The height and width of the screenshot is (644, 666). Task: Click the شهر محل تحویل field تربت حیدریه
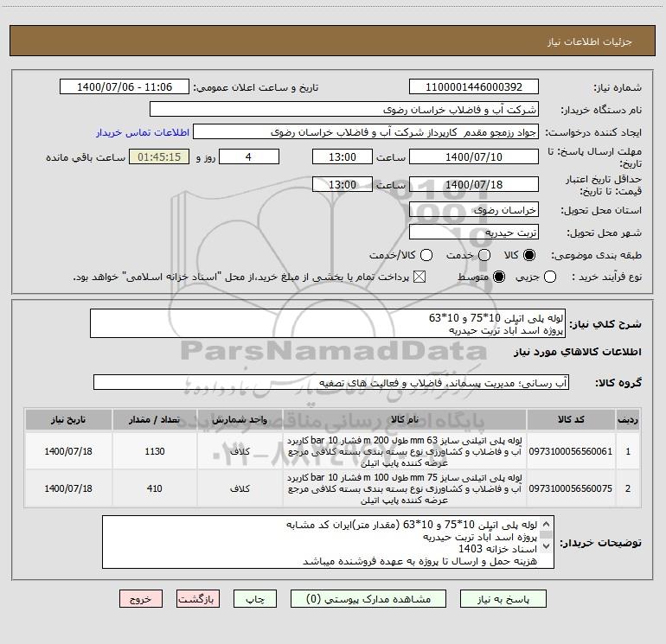click(x=474, y=232)
